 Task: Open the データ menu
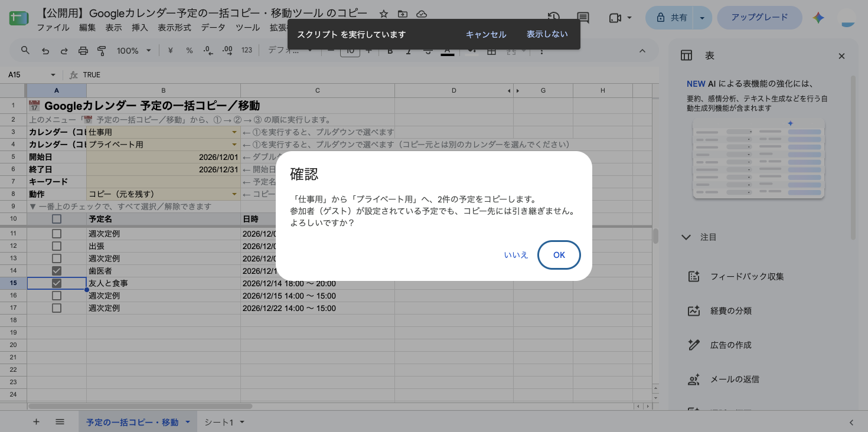pos(213,27)
